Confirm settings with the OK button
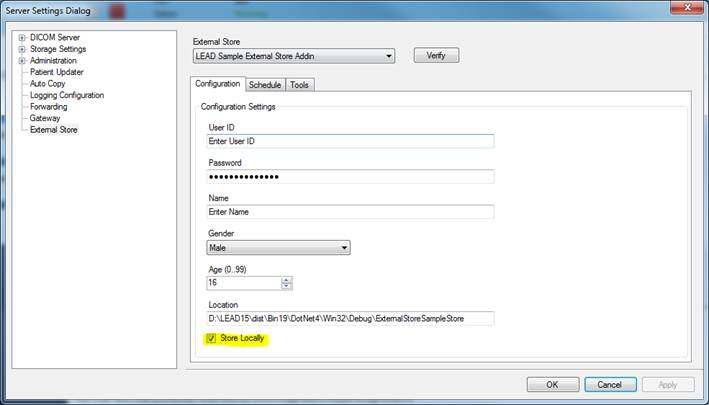Viewport: 709px width, 405px height. [553, 384]
